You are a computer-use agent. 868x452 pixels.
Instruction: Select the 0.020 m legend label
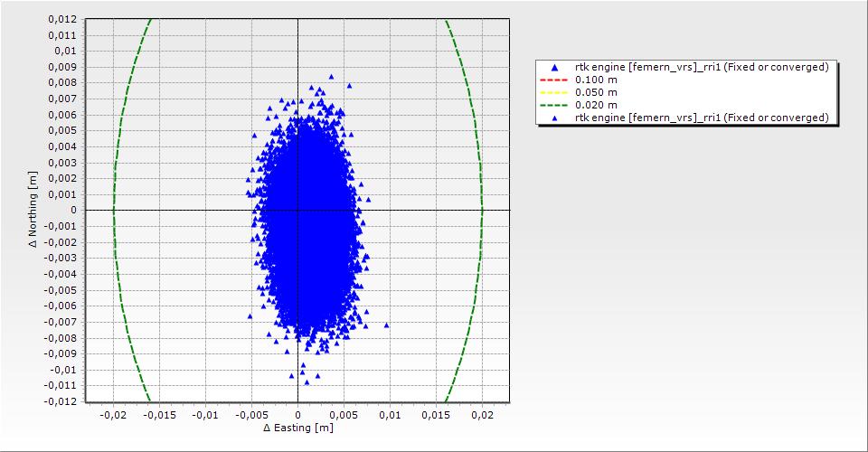click(x=597, y=106)
